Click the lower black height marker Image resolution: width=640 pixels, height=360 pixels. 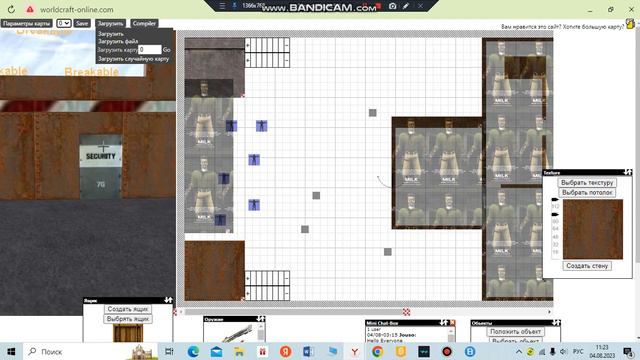(x=555, y=214)
